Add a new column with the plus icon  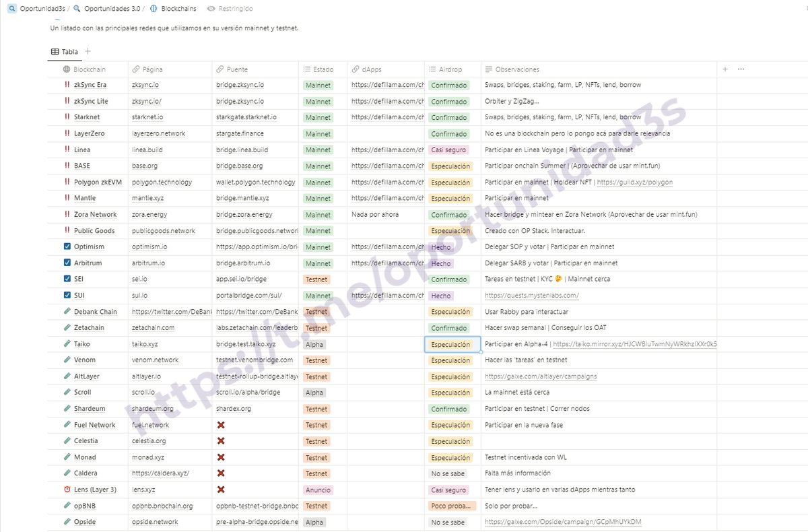point(725,69)
